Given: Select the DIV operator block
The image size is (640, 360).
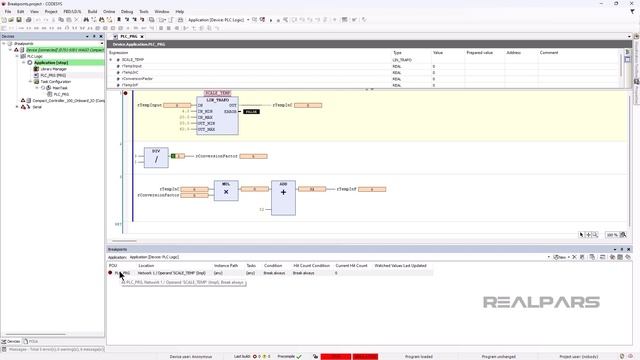Looking at the screenshot, I should pyautogui.click(x=156, y=157).
